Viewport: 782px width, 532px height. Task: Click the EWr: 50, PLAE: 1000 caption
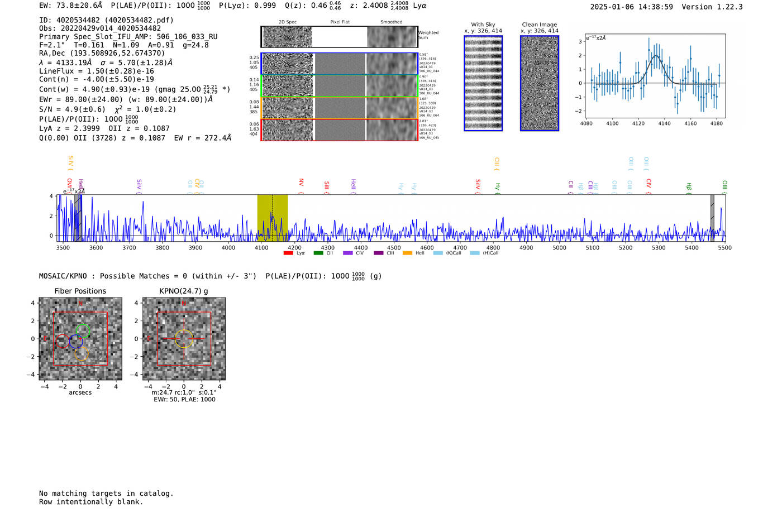[x=184, y=399]
